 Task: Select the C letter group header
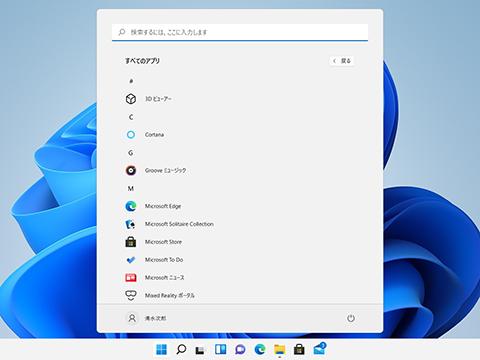pyautogui.click(x=131, y=117)
